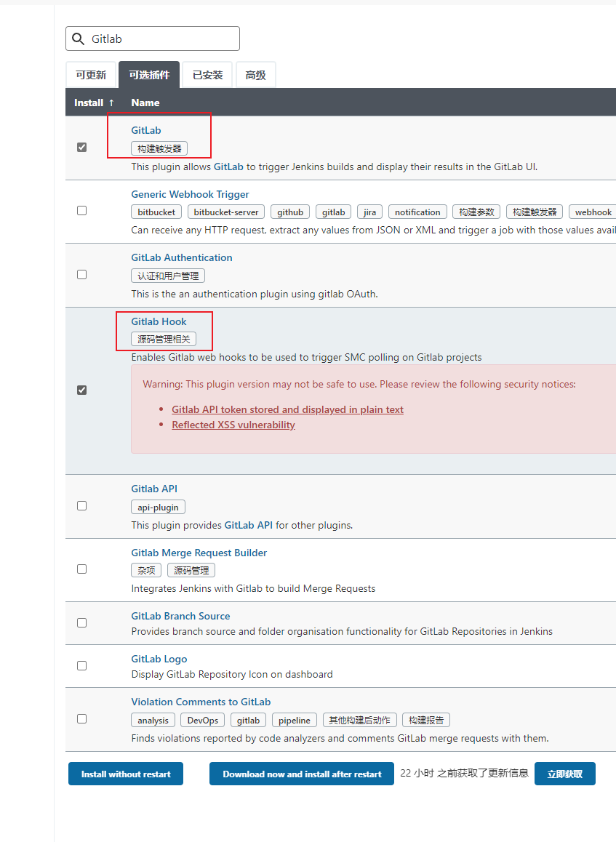Click 构建触发器 tag under Generic Webhook Trigger

pyautogui.click(x=535, y=212)
